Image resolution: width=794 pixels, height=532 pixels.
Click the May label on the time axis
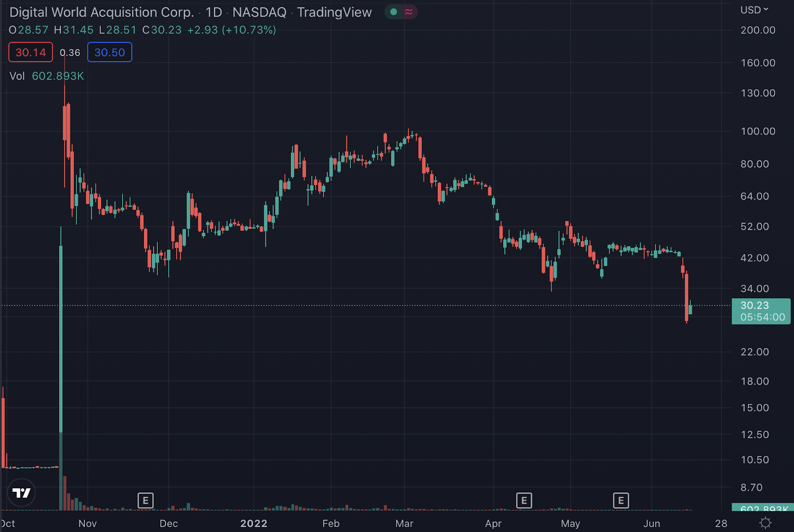571,524
